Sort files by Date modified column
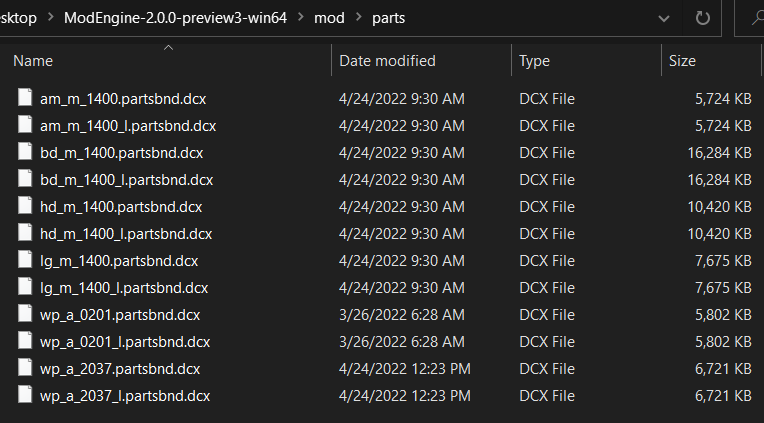The width and height of the screenshot is (764, 423). pos(387,61)
